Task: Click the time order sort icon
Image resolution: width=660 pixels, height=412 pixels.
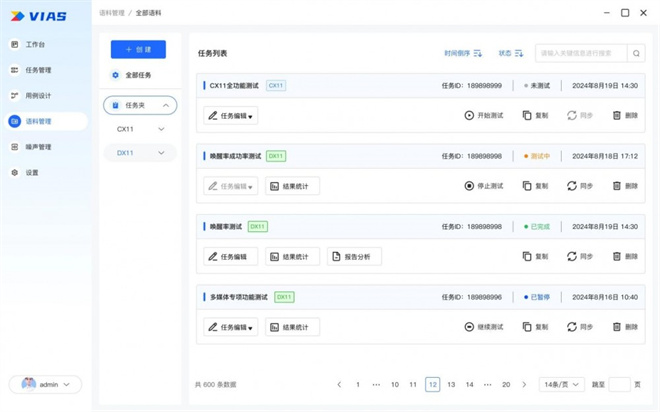Action: 478,53
